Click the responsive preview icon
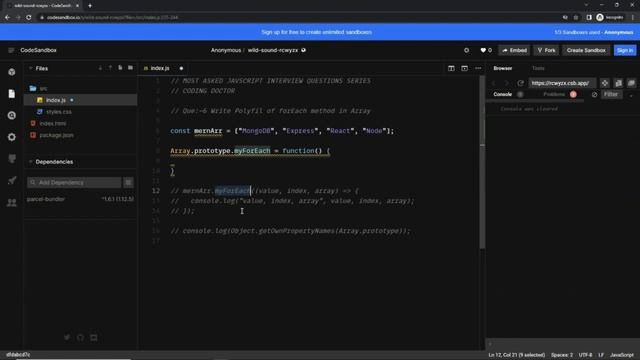 tap(618, 83)
